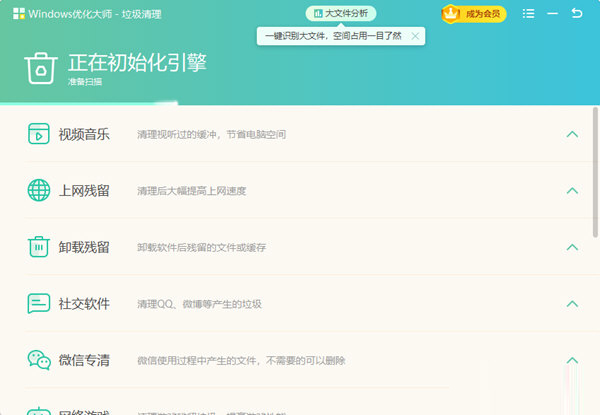The image size is (600, 415).
Task: Click the 视频音乐 category icon
Action: pos(38,134)
